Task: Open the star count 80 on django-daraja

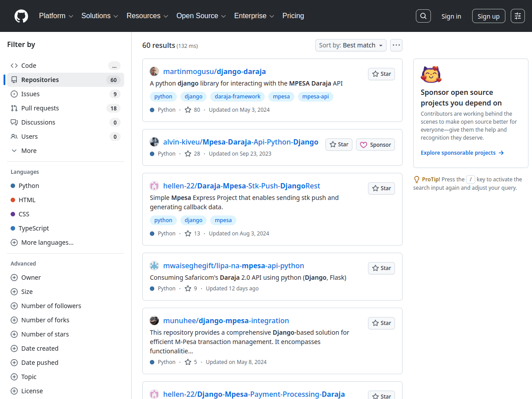Action: tap(192, 110)
